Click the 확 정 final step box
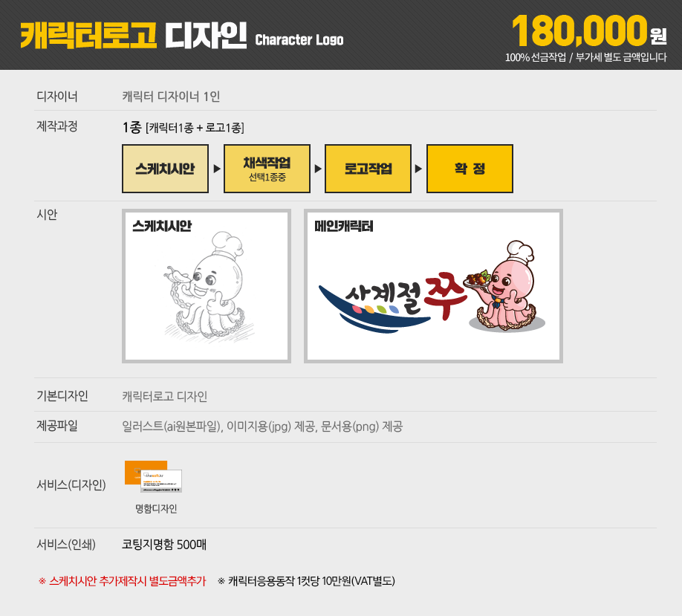Screen dimensions: 682x616 click(470, 169)
